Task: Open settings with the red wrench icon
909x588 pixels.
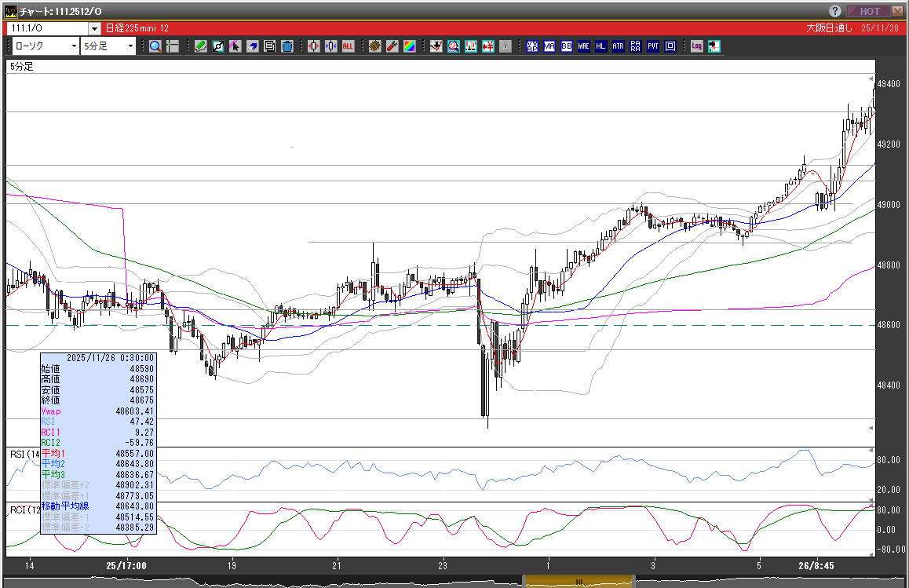Action: [392, 46]
